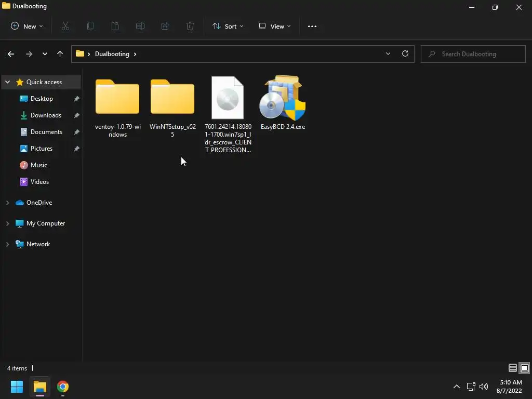Image resolution: width=532 pixels, height=399 pixels.
Task: Go forward with the right arrow
Action: [x=29, y=54]
